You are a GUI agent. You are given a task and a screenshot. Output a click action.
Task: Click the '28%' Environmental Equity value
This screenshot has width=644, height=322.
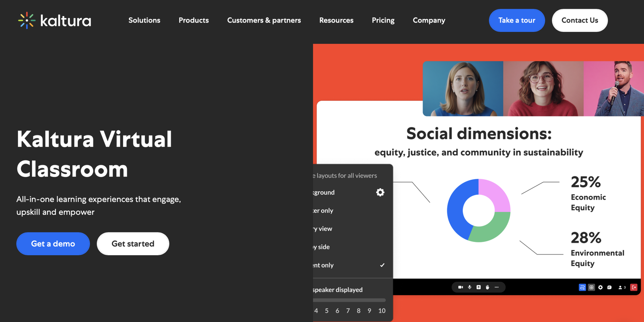(x=586, y=238)
